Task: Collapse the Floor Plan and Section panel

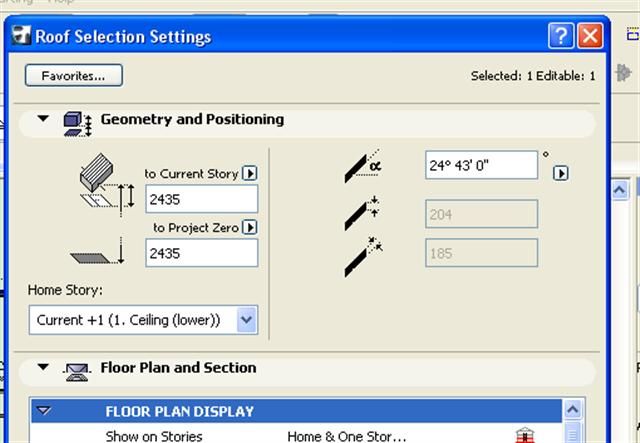Action: (43, 368)
